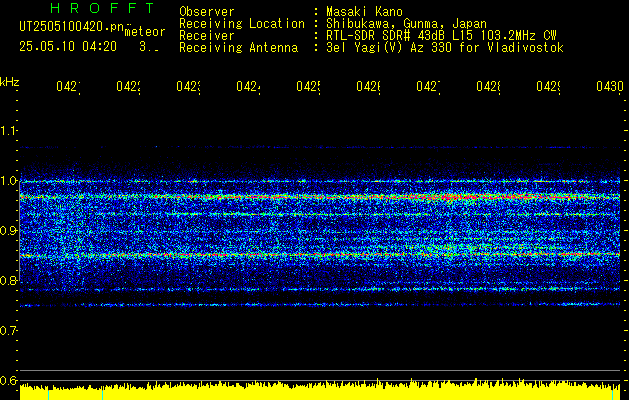Click the Receiving Antenna label

[x=238, y=48]
